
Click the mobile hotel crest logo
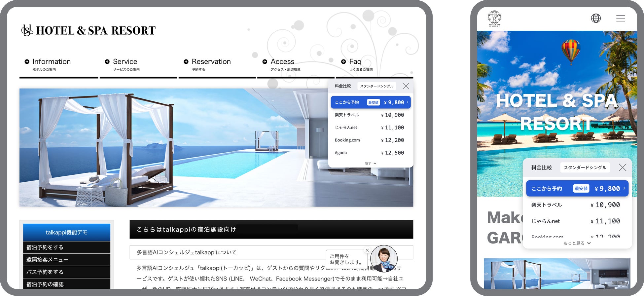(494, 18)
